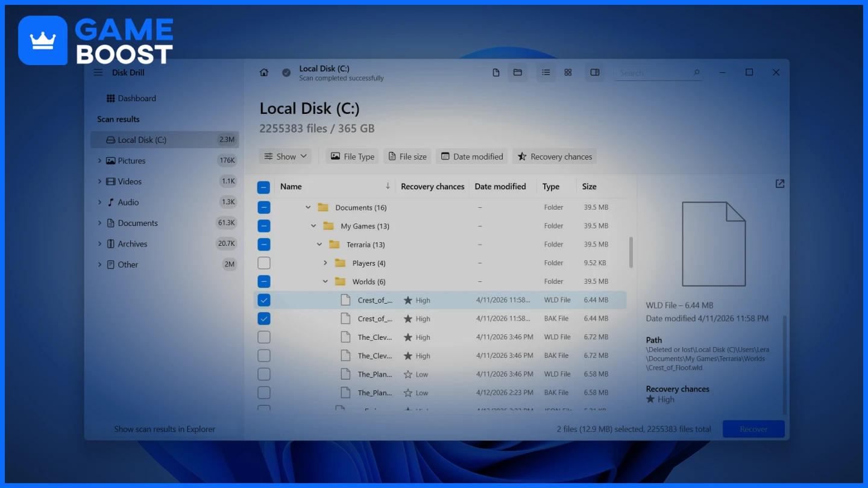The width and height of the screenshot is (868, 488).
Task: Filter results by File Type
Action: pyautogui.click(x=351, y=156)
